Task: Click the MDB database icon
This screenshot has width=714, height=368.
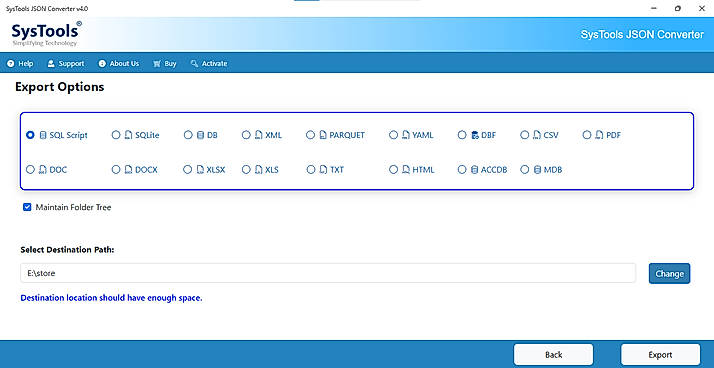Action: (537, 170)
